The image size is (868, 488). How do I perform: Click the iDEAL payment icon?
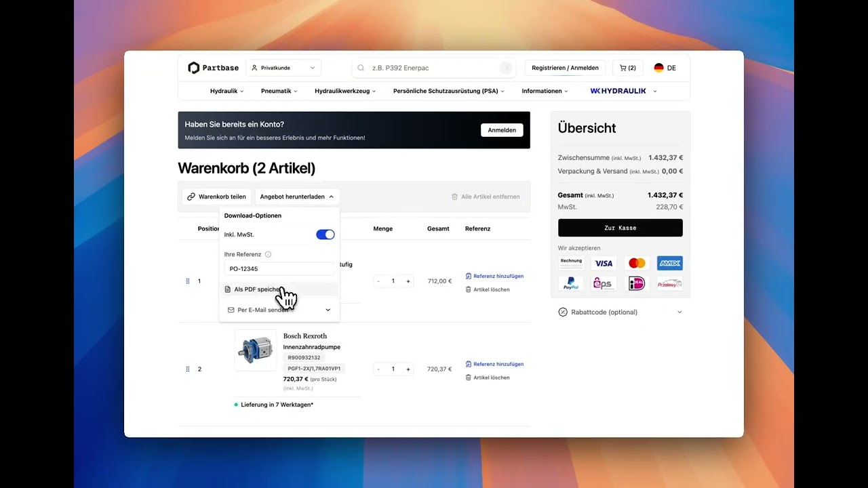(x=637, y=283)
